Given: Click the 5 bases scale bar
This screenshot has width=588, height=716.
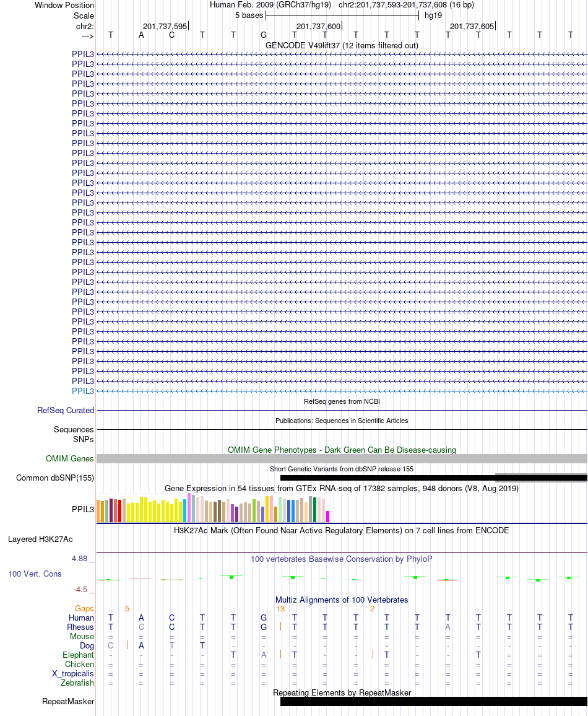Looking at the screenshot, I should [342, 15].
